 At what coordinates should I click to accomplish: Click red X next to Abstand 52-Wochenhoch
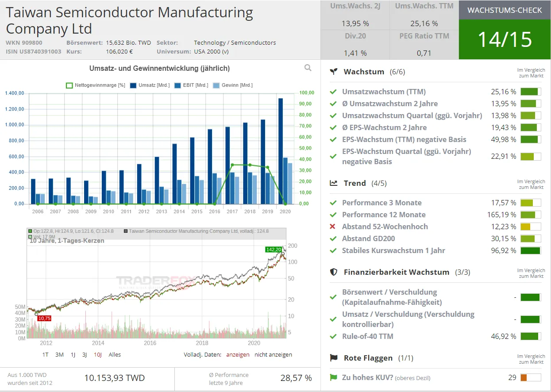coord(334,227)
